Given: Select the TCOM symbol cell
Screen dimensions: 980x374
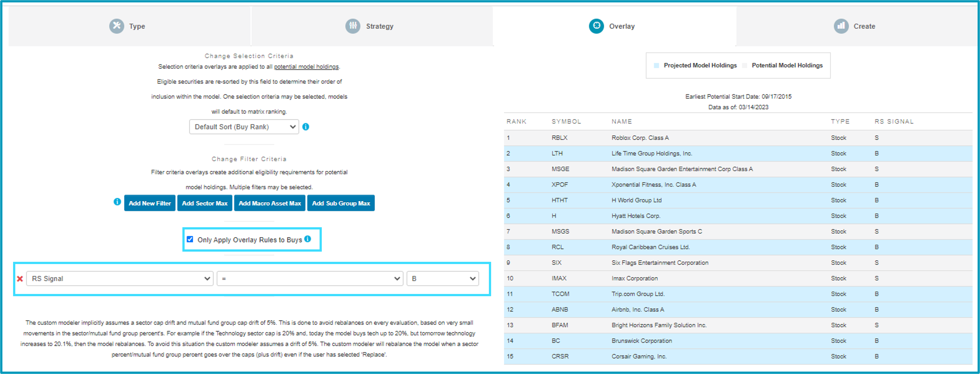Looking at the screenshot, I should pyautogui.click(x=560, y=294).
